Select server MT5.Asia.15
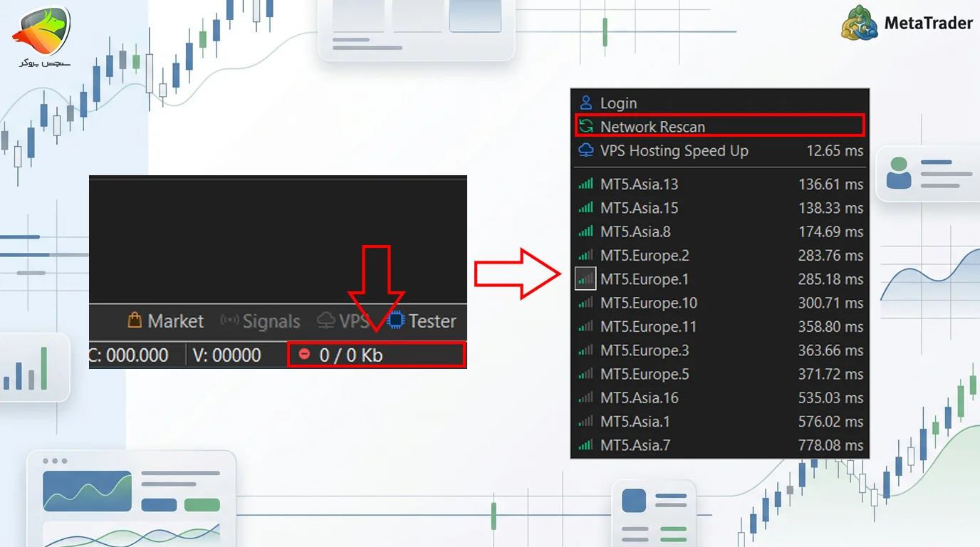 (x=719, y=208)
